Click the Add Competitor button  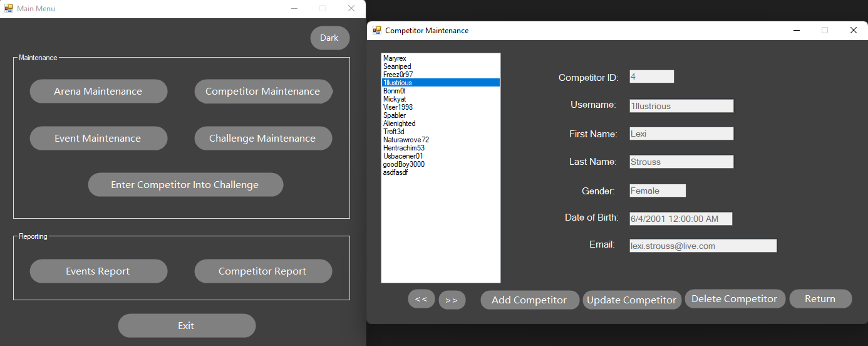529,300
